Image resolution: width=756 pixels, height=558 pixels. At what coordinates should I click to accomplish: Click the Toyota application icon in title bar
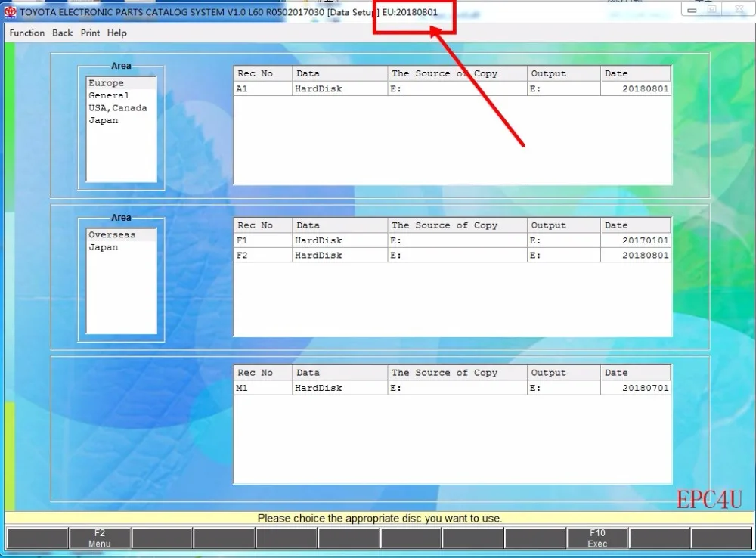pyautogui.click(x=10, y=12)
